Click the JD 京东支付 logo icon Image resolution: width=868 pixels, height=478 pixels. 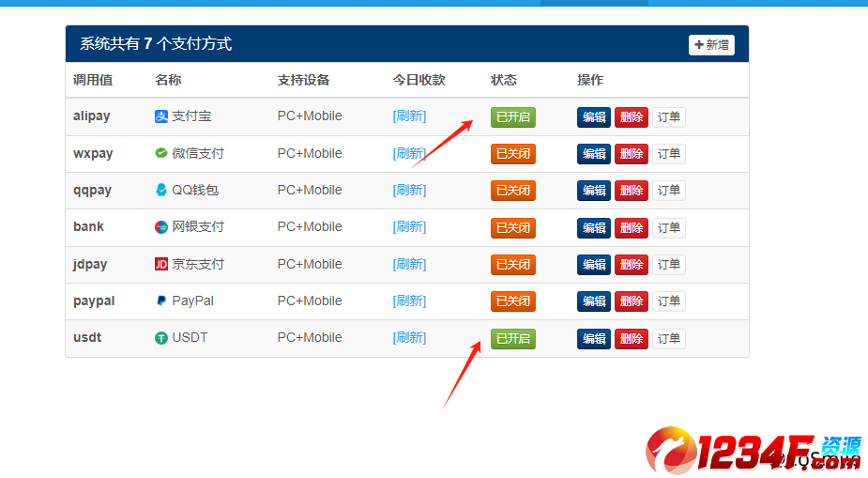(161, 264)
